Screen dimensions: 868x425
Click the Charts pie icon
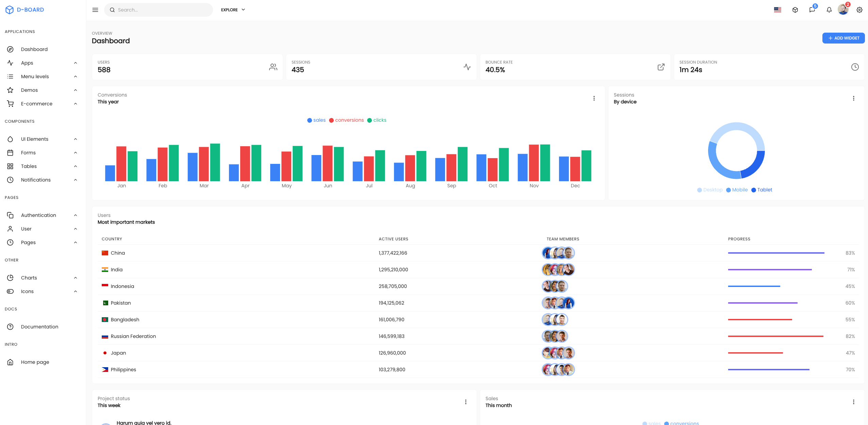tap(10, 278)
